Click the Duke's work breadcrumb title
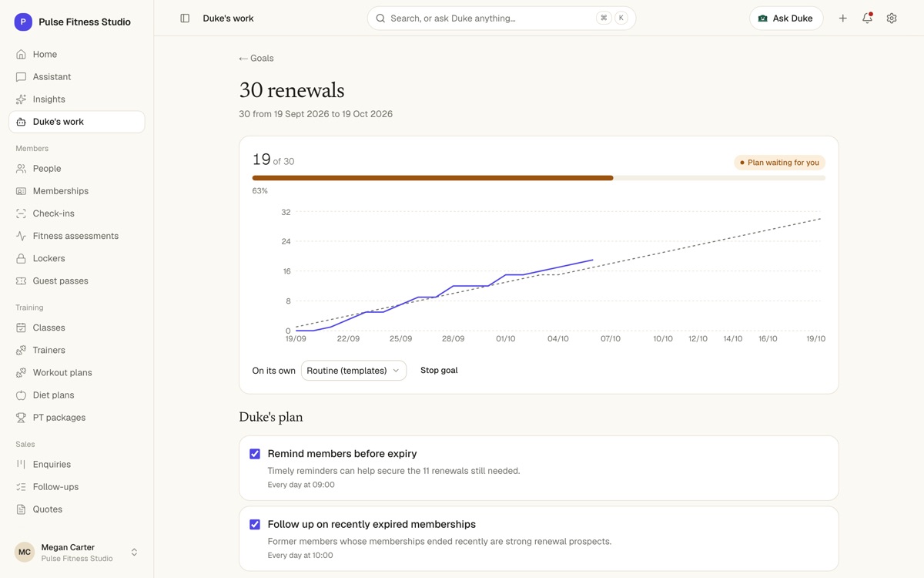This screenshot has height=578, width=924. pos(228,18)
